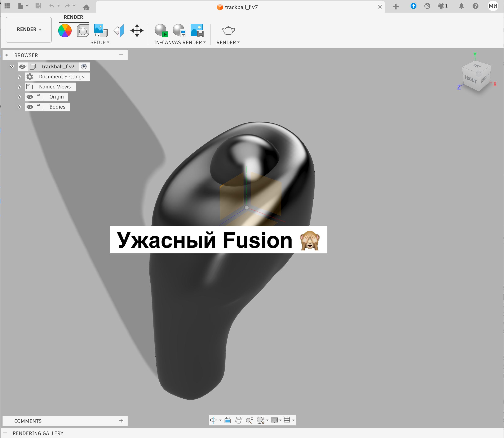
Task: Expand Document Settings node
Action: 19,76
